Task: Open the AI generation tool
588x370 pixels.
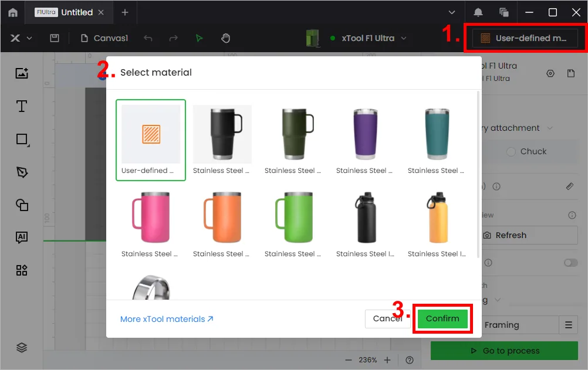Action: [x=22, y=237]
